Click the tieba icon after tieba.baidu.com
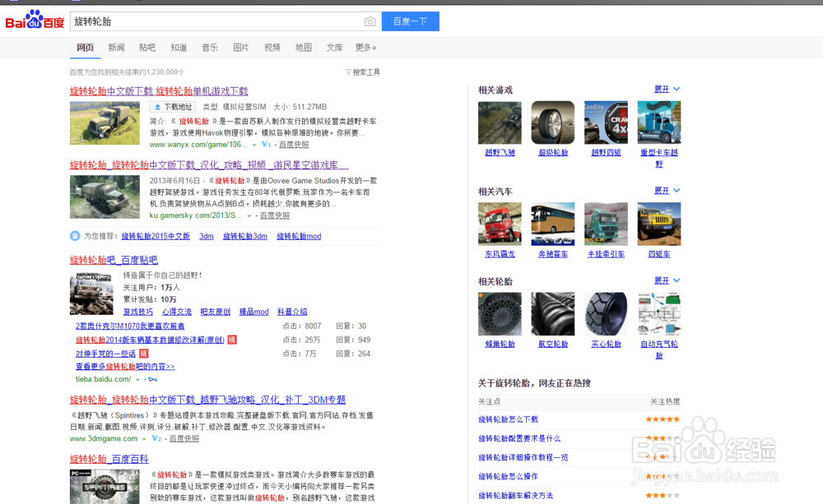 click(153, 379)
